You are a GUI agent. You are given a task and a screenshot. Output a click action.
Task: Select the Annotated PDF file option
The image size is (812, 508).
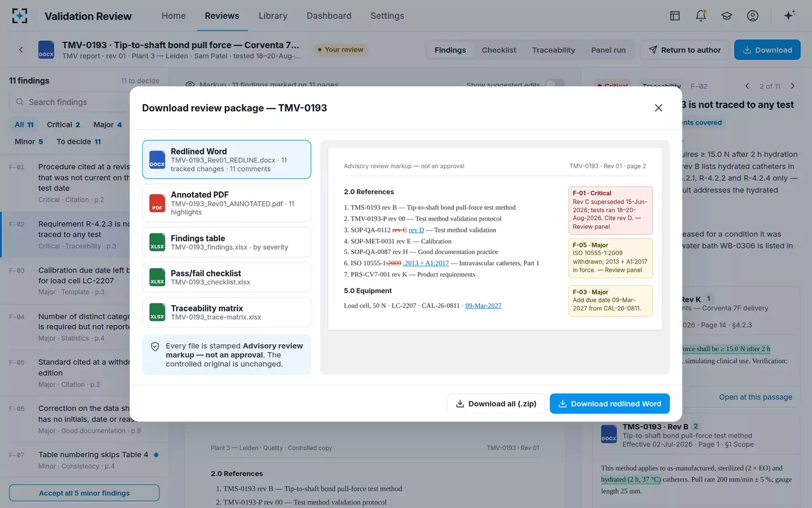227,203
